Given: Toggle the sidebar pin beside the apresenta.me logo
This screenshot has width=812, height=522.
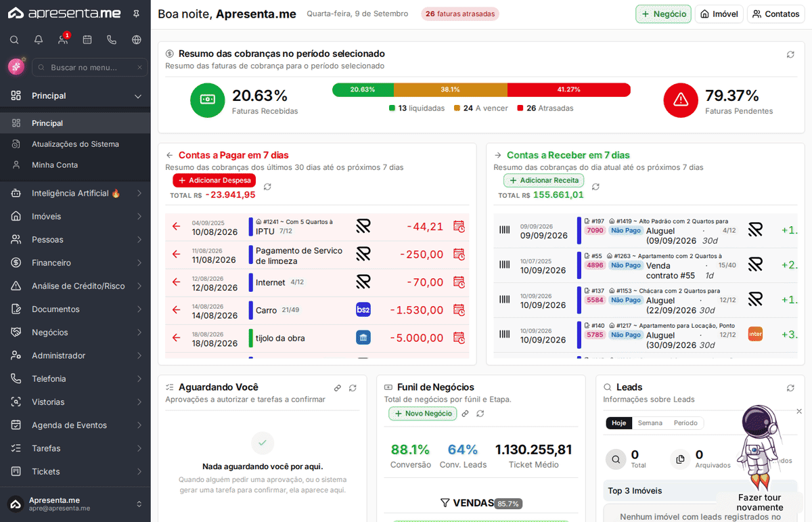Looking at the screenshot, I should coord(137,14).
